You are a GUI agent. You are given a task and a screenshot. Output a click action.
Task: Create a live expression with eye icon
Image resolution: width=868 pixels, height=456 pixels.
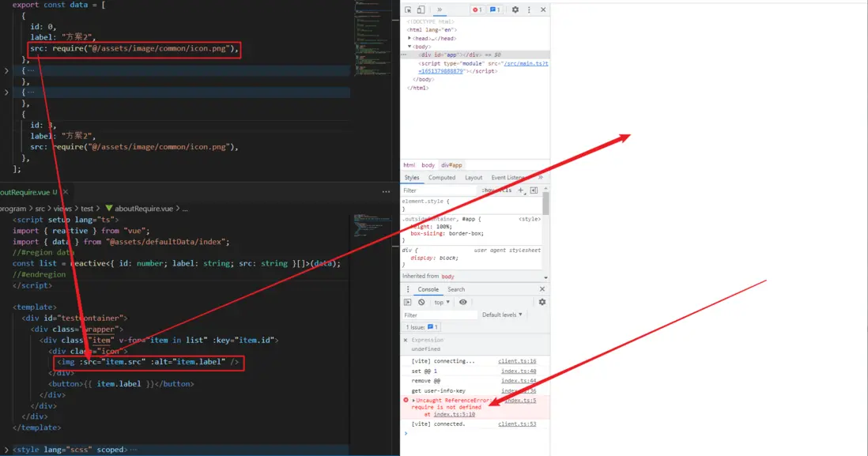tap(462, 302)
